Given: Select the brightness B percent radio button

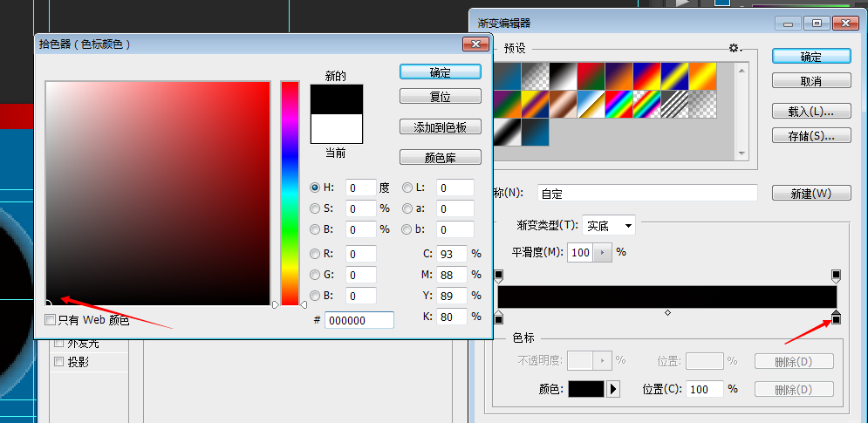Looking at the screenshot, I should point(315,229).
